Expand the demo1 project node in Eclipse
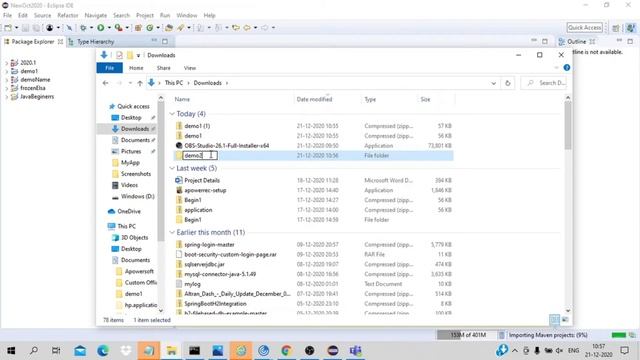Image resolution: width=640 pixels, height=360 pixels. [x=6, y=71]
